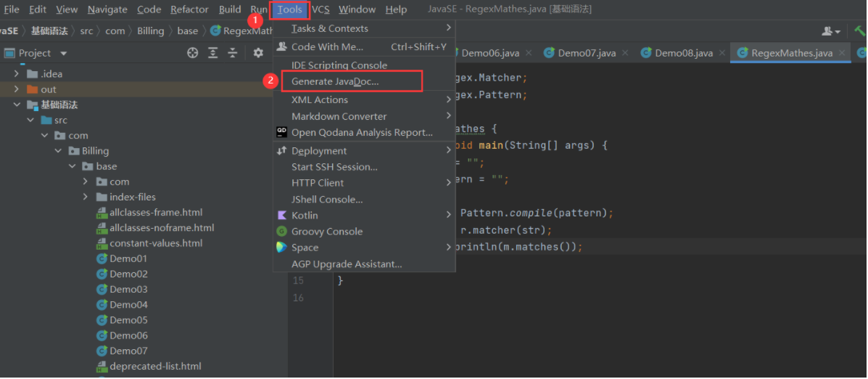
Task: Click Collapse All icon in Project panel
Action: [233, 53]
